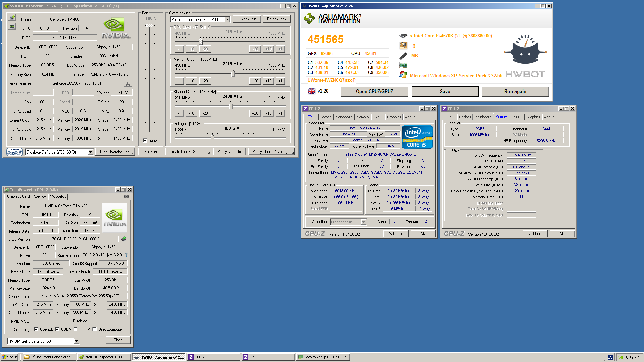Click the Windows flag icon in Aquamark

[403, 75]
